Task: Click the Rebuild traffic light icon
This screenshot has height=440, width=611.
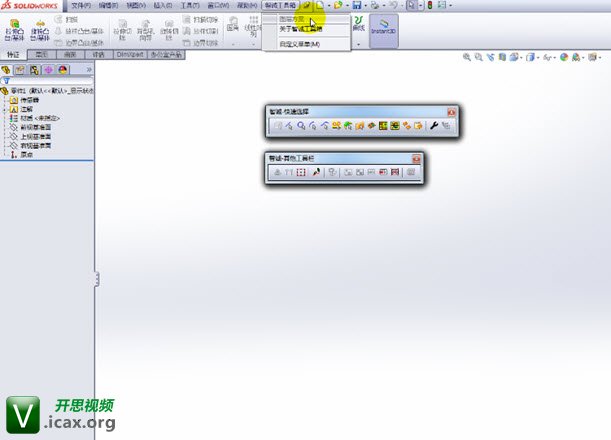Action: tap(430, 5)
